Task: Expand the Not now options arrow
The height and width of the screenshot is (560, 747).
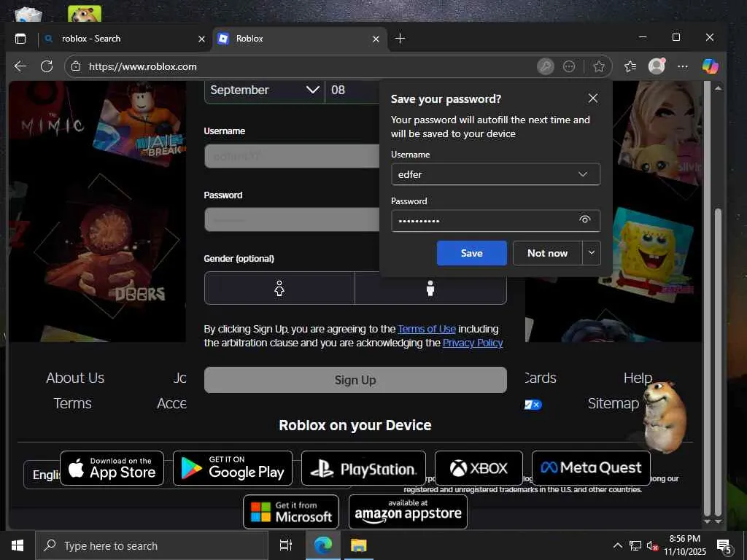Action: pos(591,253)
